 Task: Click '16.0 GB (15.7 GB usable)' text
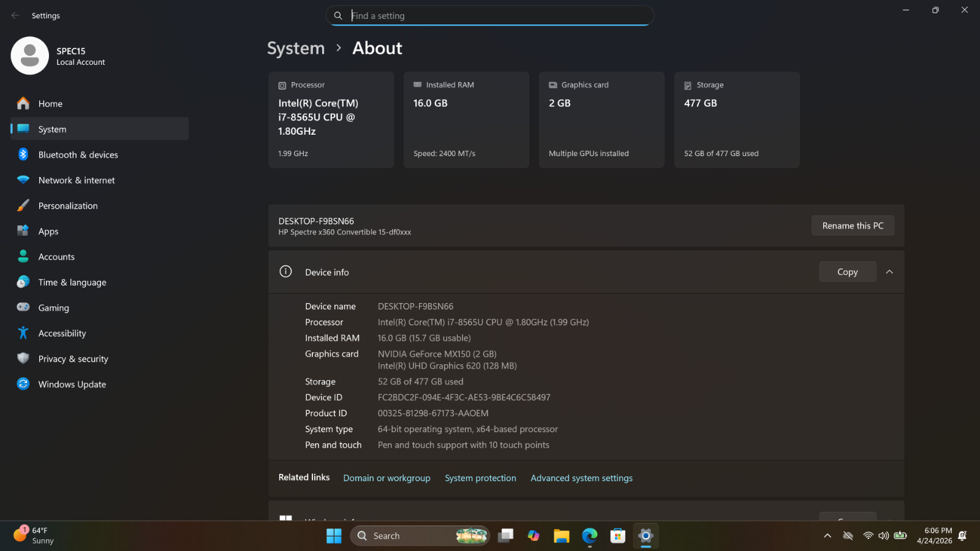point(424,338)
